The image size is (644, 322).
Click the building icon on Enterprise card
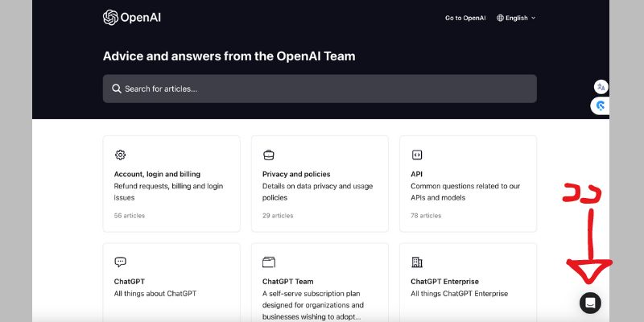point(417,262)
